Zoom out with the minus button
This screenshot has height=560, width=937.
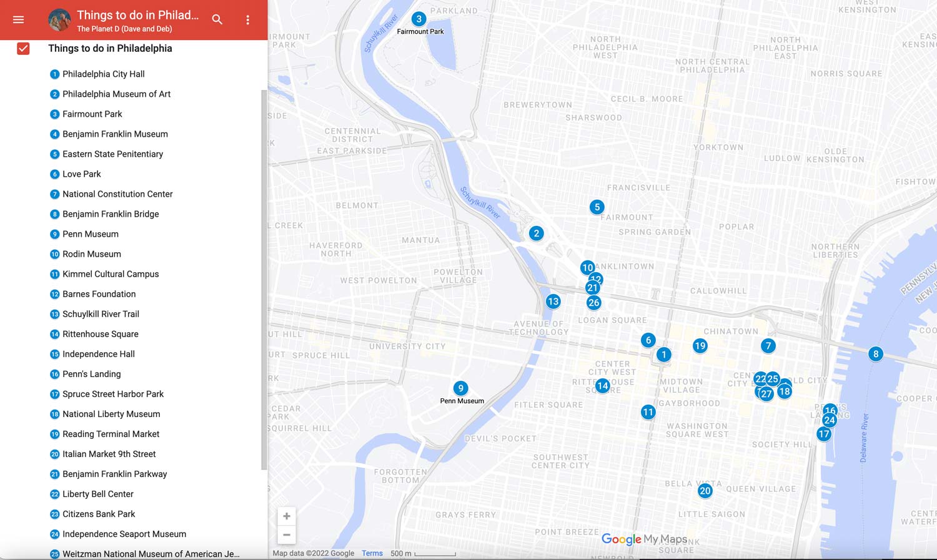[287, 534]
